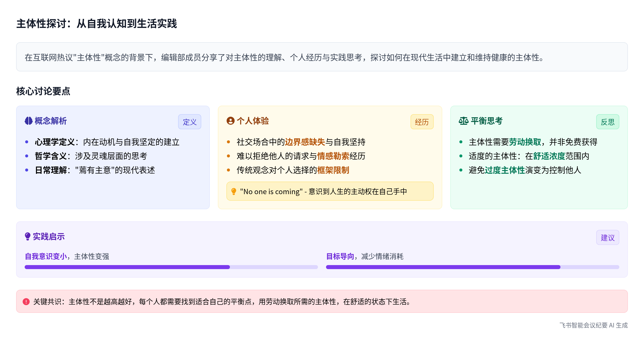The width and height of the screenshot is (644, 337).
Task: Click the "No one is coming" quote box
Action: click(330, 191)
